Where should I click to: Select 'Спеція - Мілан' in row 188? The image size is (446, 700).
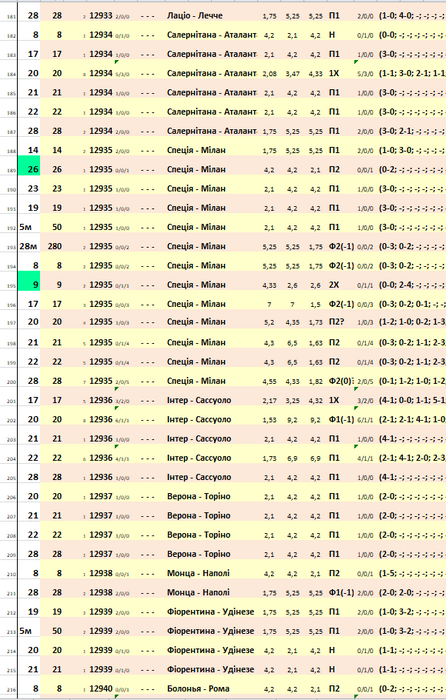[x=196, y=150]
